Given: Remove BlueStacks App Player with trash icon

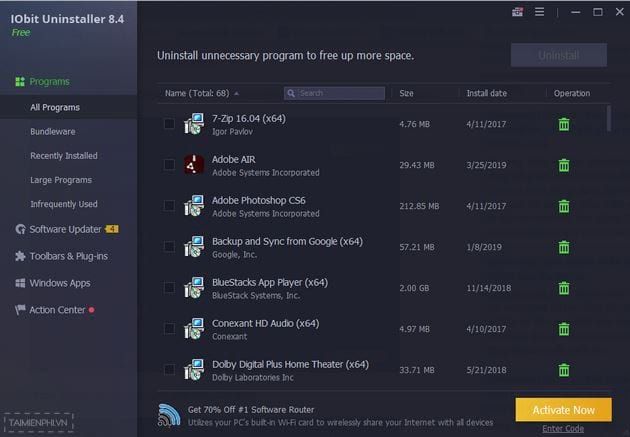Looking at the screenshot, I should [564, 288].
